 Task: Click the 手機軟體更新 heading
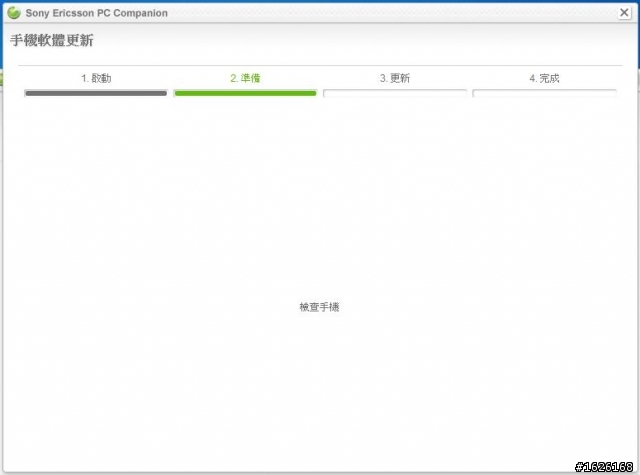click(x=52, y=40)
